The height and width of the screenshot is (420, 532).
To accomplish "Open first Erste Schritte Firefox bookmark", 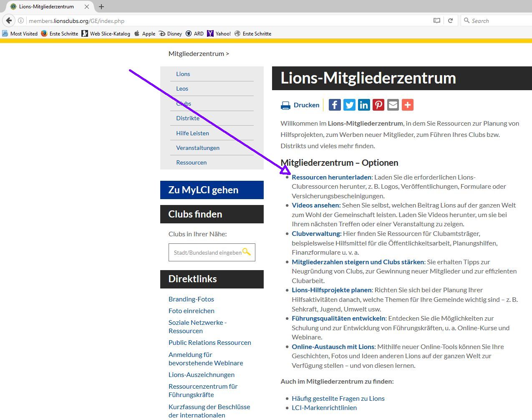I will click(x=60, y=33).
